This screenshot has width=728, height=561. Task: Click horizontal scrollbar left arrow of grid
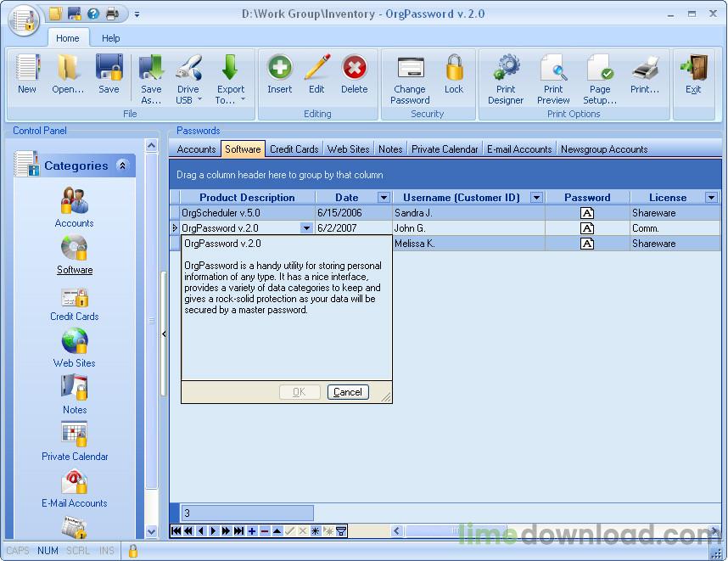tap(396, 530)
